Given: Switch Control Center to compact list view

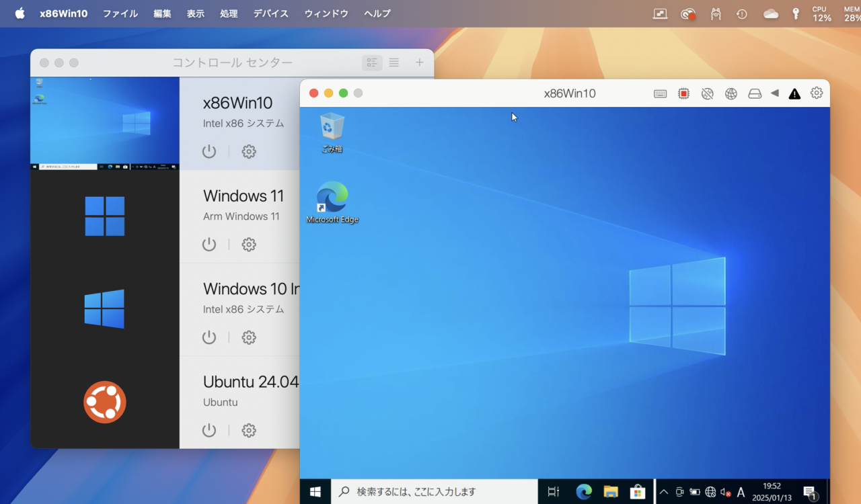Looking at the screenshot, I should click(394, 62).
